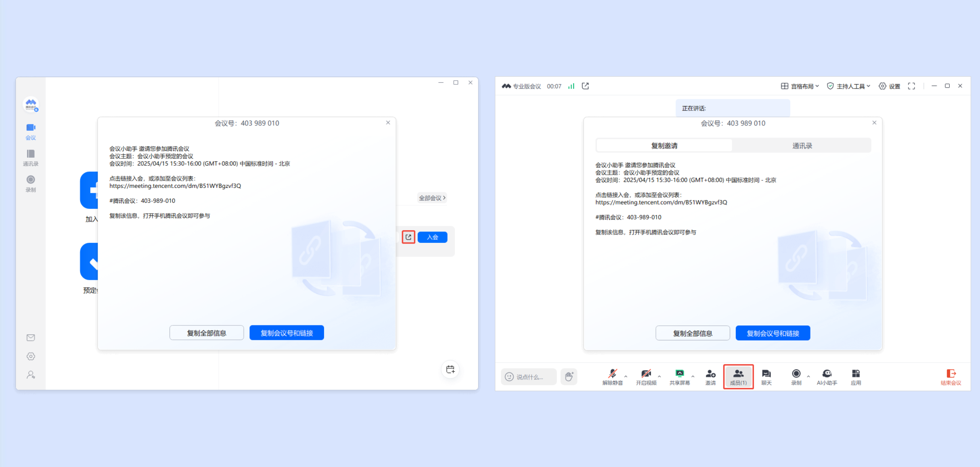The height and width of the screenshot is (467, 980).
Task: Expand arrow next to 共享屏幕
Action: tap(693, 377)
